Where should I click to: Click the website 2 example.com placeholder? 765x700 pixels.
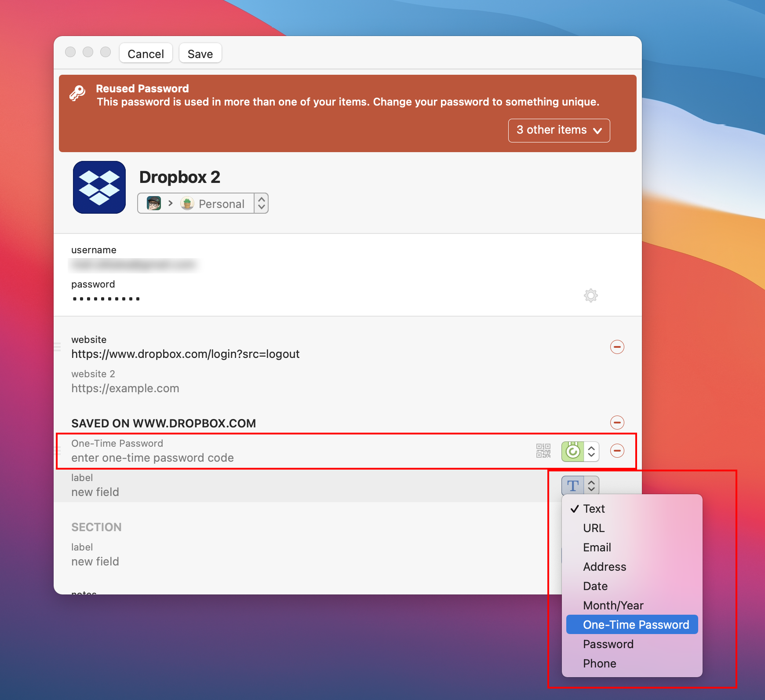(x=125, y=388)
